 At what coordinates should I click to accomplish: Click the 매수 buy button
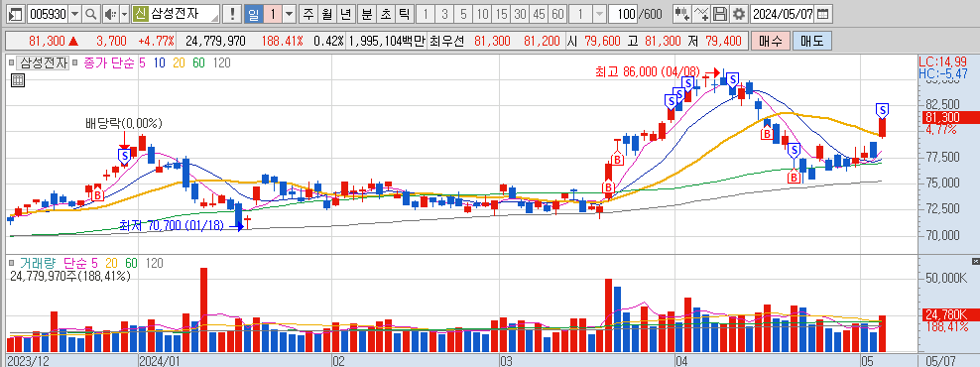click(x=770, y=42)
